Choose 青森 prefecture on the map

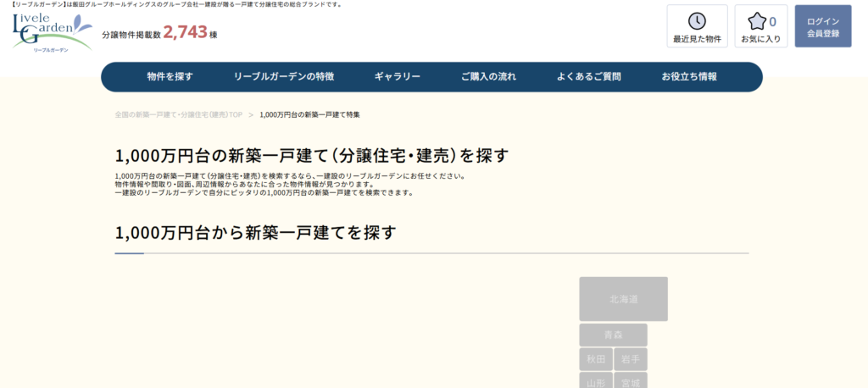613,335
